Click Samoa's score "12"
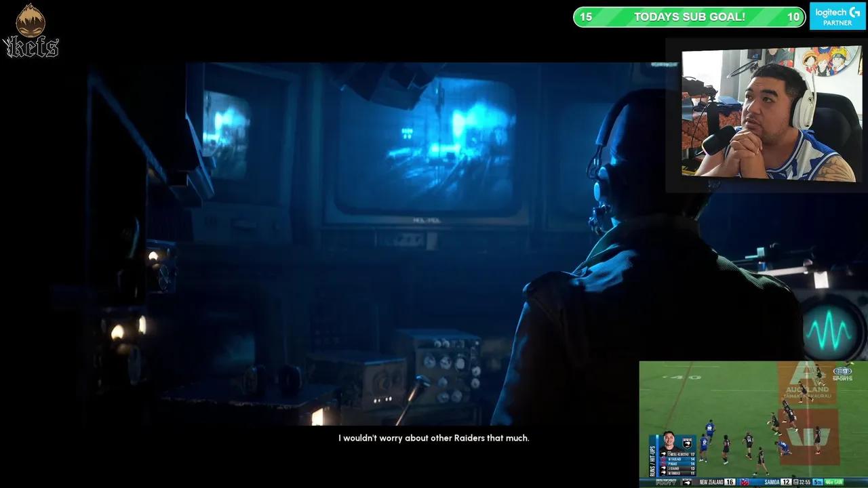 786,482
